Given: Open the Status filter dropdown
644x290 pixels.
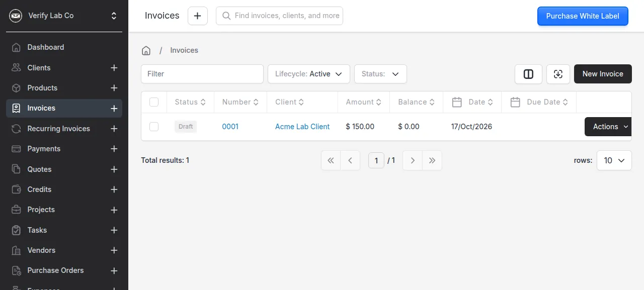Looking at the screenshot, I should tap(380, 74).
